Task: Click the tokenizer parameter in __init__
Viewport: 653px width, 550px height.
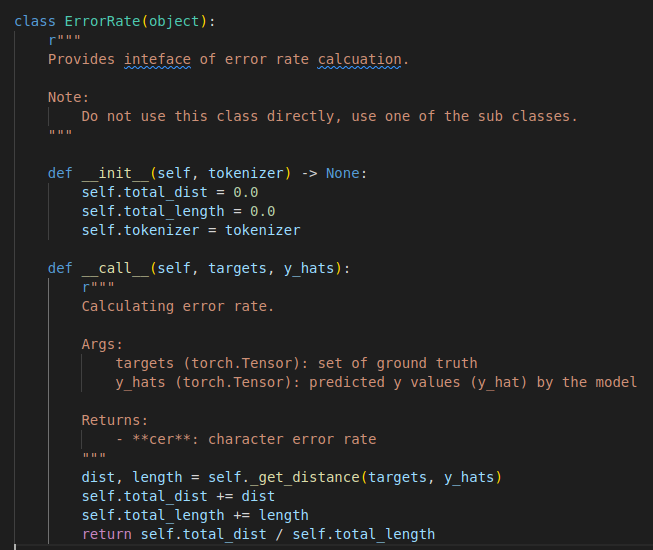Action: point(246,173)
